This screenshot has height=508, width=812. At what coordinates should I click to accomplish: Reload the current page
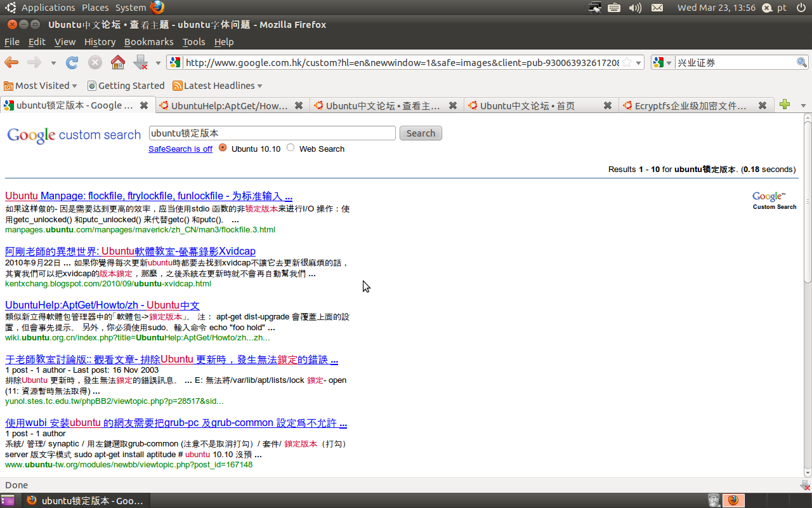tap(72, 62)
